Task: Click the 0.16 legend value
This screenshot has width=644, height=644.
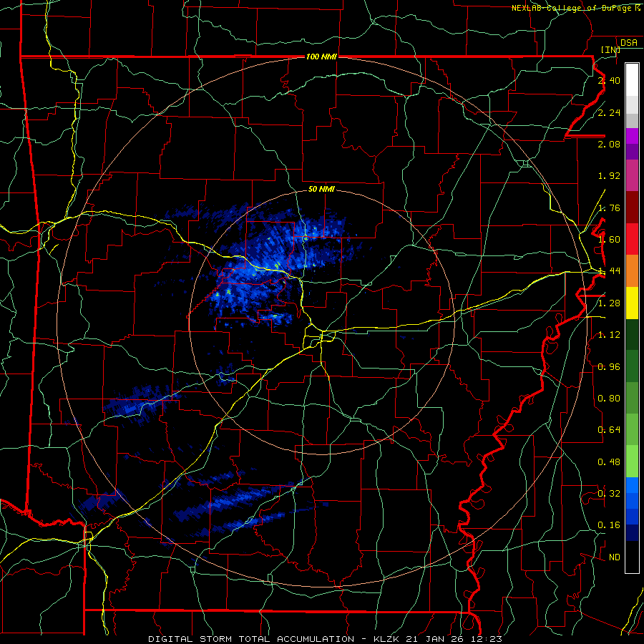Action: tap(609, 525)
